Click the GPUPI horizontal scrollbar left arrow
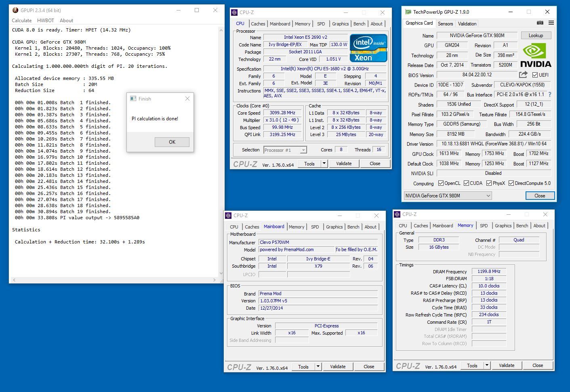The width and height of the screenshot is (570, 392). (x=14, y=280)
